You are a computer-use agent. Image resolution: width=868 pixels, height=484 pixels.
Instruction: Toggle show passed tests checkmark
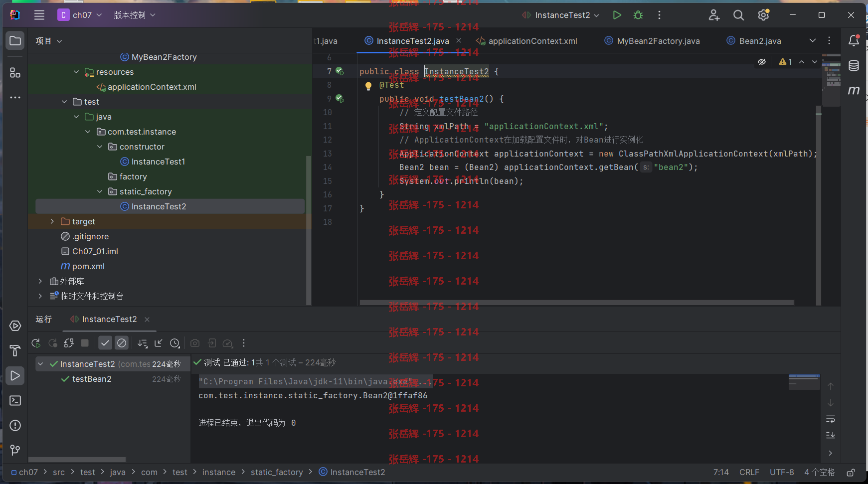pyautogui.click(x=105, y=343)
